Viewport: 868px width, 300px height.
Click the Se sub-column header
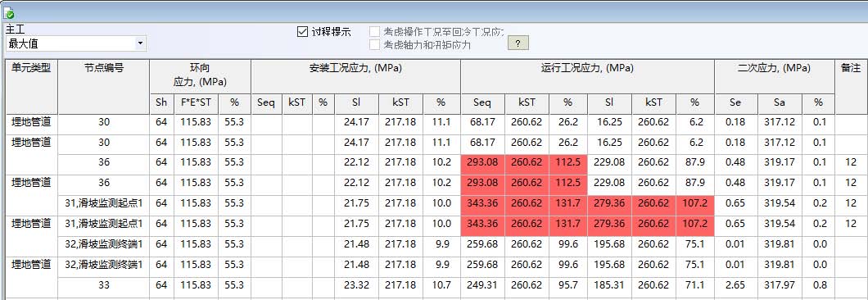click(736, 103)
